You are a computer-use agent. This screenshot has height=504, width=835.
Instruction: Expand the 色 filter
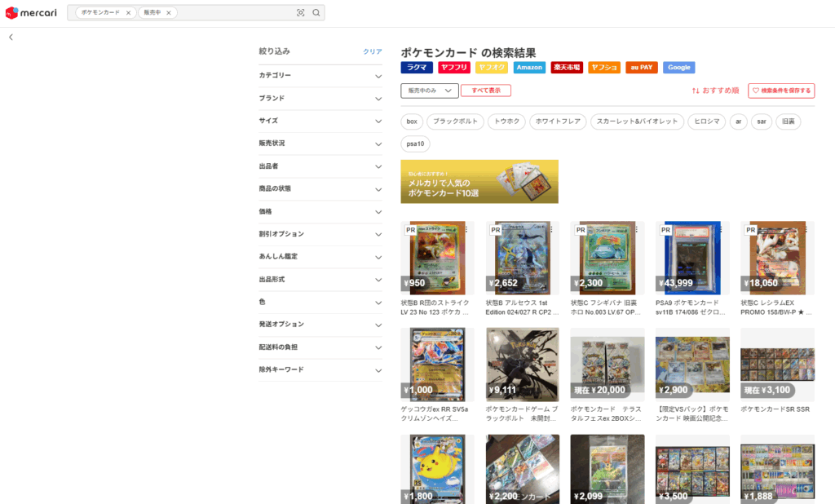pyautogui.click(x=320, y=302)
